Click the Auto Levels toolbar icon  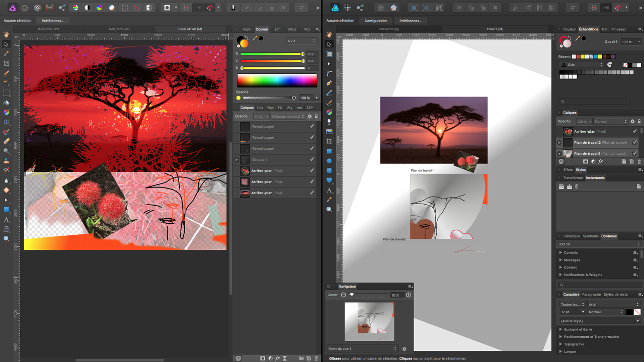click(75, 8)
